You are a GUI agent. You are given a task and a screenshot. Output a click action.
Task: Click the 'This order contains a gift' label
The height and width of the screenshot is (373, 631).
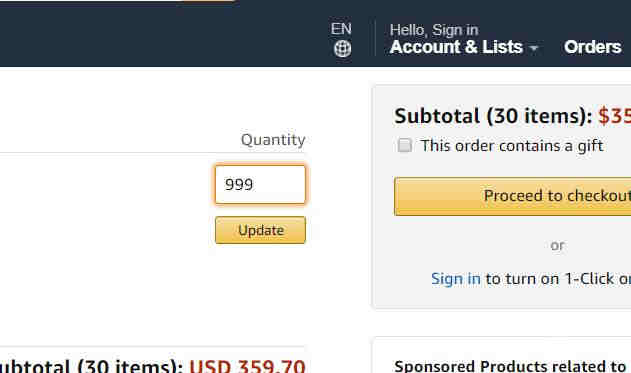click(511, 146)
